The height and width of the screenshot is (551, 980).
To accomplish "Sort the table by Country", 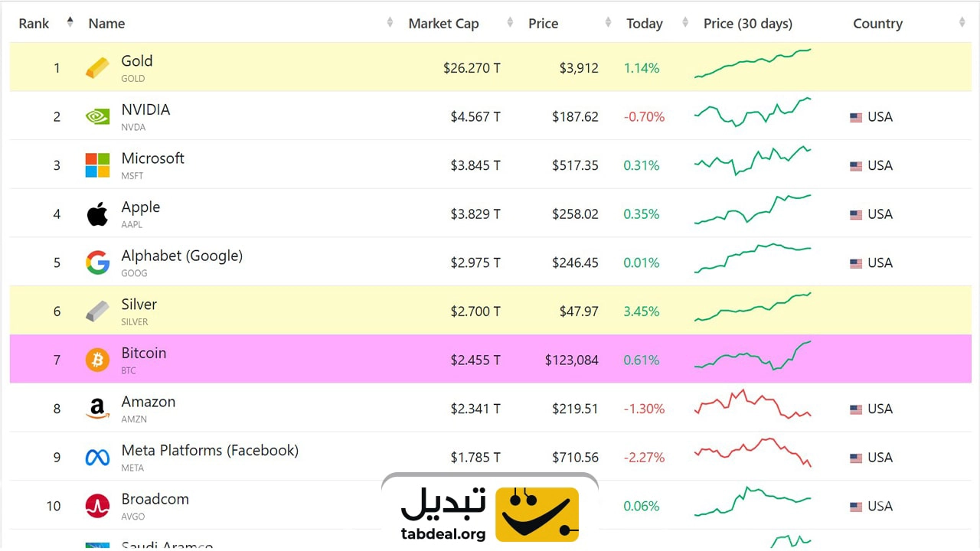I will 878,24.
